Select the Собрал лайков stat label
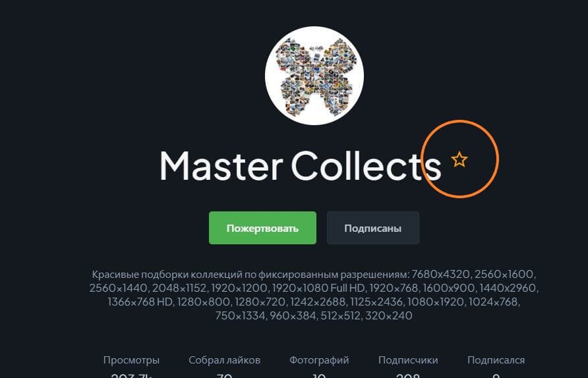The width and height of the screenshot is (588, 378). click(x=224, y=360)
